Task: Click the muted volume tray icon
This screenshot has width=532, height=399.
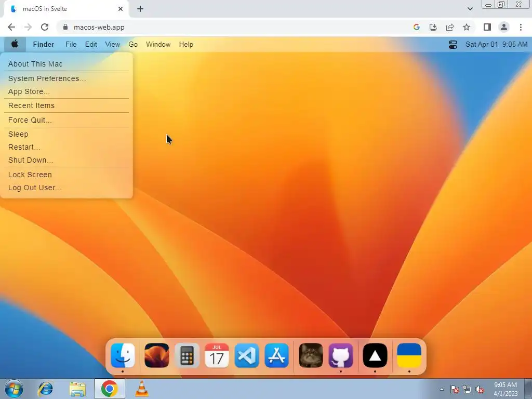Action: pos(480,390)
